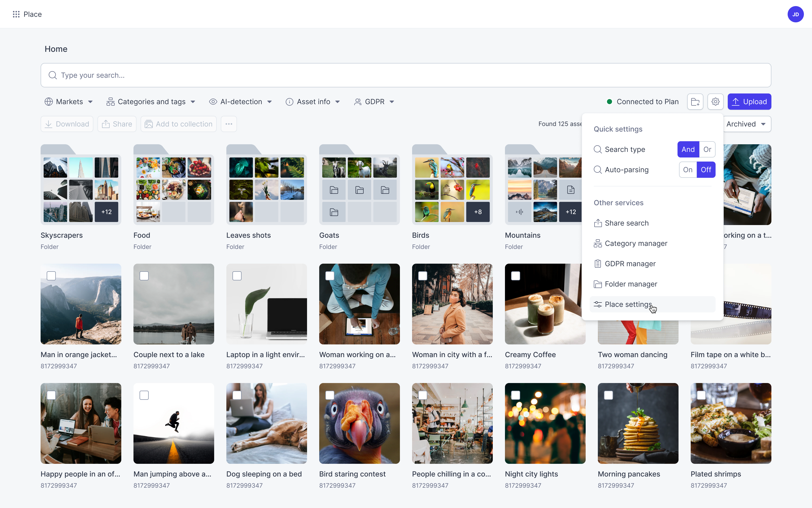Focus the Type your search field
This screenshot has width=812, height=508.
point(406,75)
